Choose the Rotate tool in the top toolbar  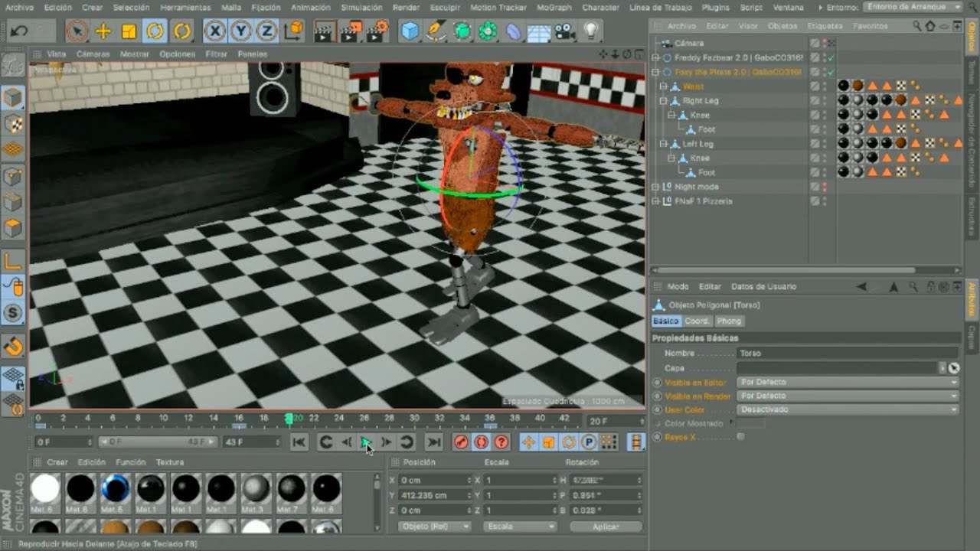point(155,31)
